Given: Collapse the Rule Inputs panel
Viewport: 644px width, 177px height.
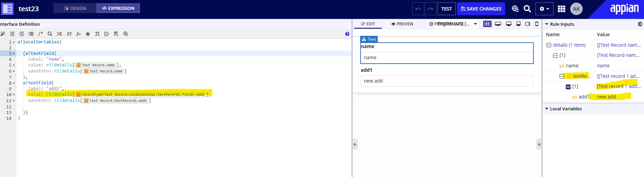Looking at the screenshot, I should [547, 24].
